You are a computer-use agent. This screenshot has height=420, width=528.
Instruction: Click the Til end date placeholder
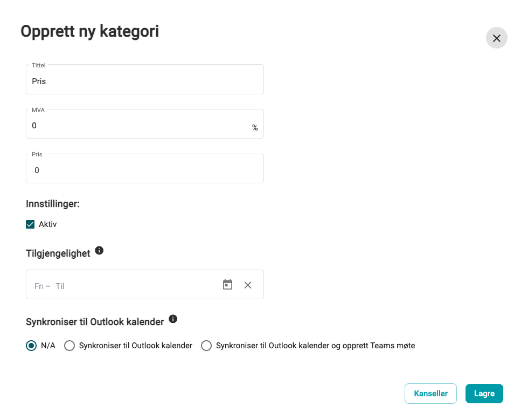[x=60, y=286]
